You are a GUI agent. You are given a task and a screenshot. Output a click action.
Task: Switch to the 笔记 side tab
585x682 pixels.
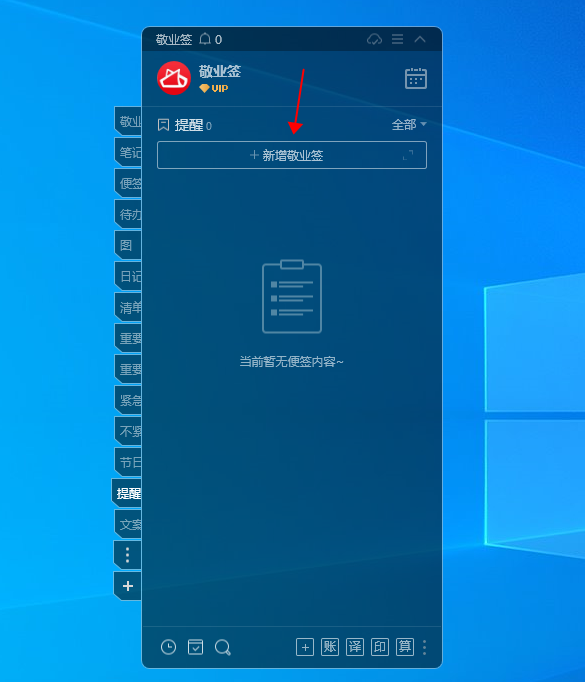(128, 152)
